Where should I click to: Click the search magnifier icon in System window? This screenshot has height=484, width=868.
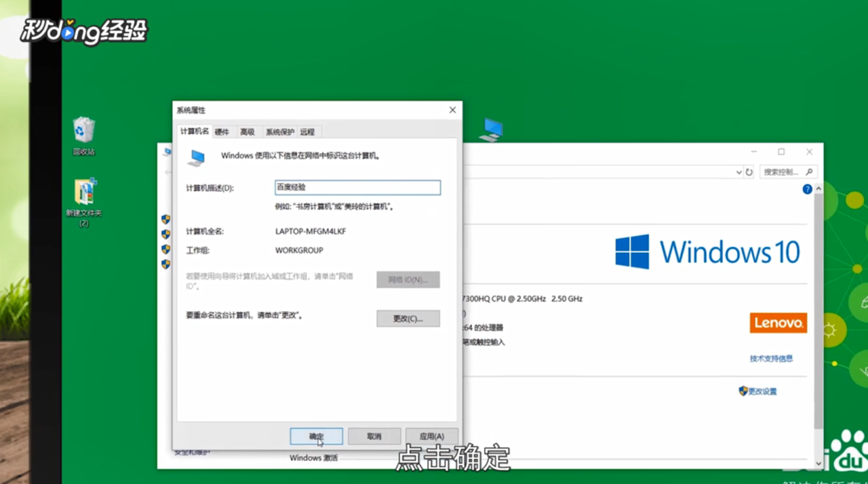[809, 172]
